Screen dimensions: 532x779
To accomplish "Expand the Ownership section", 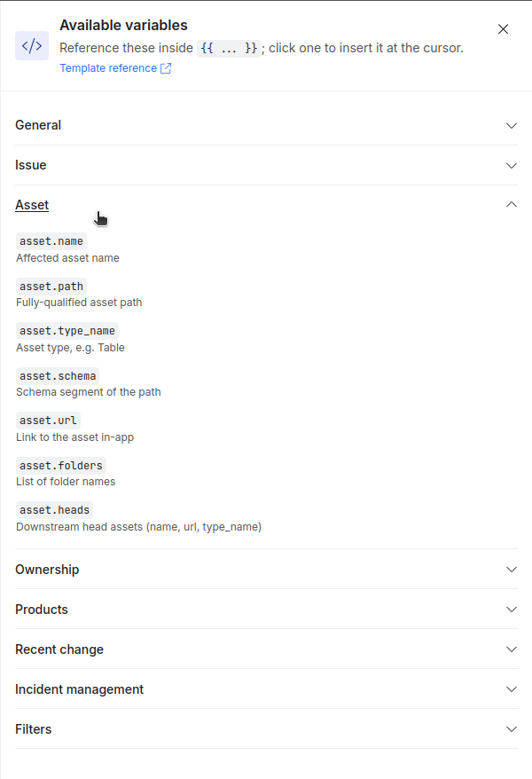I will (x=266, y=570).
